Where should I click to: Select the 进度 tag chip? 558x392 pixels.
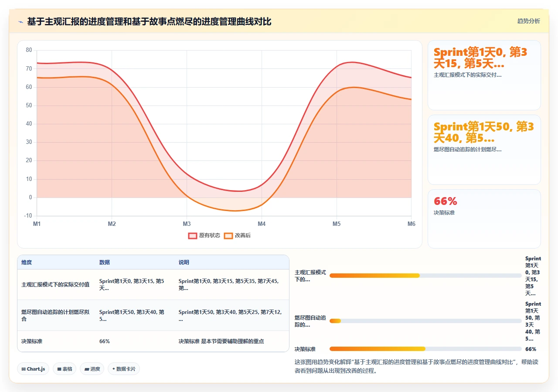coord(92,369)
